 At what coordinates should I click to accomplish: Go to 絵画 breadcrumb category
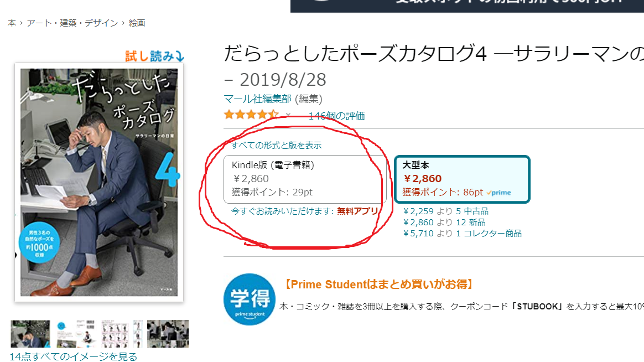coord(137,23)
